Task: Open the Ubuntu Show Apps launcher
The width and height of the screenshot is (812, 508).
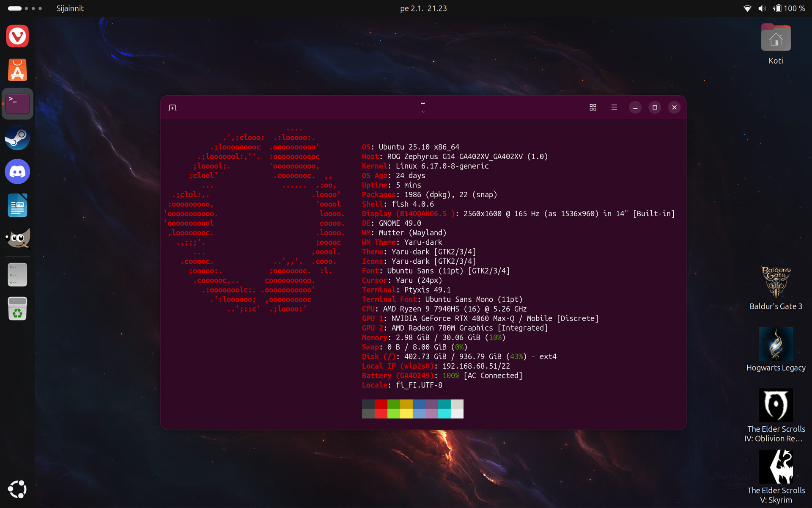Action: 17,489
